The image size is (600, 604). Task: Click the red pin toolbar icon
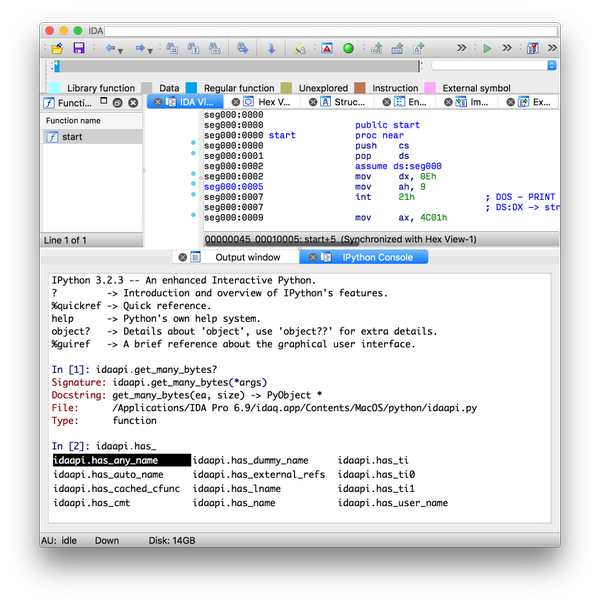tap(533, 48)
